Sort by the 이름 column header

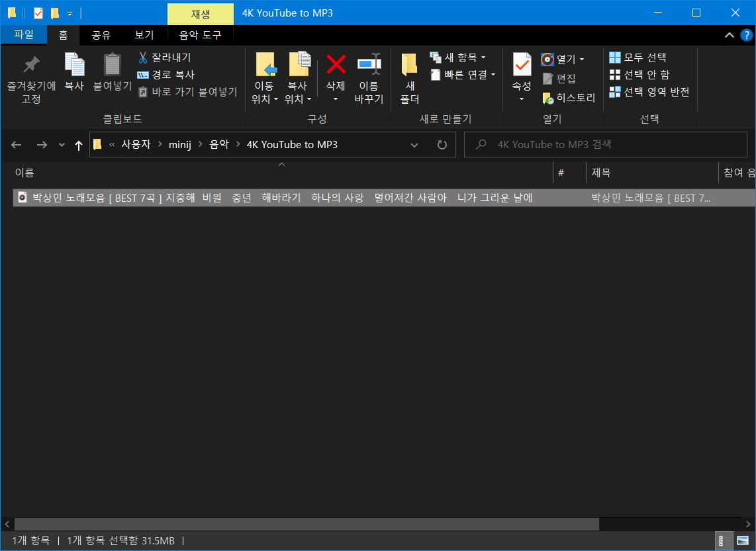coord(281,173)
